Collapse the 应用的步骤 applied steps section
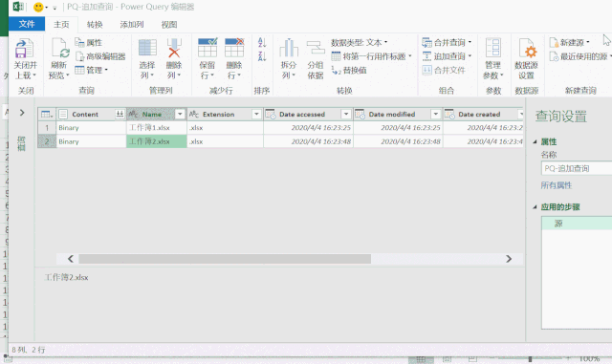Image resolution: width=612 pixels, height=364 pixels. click(535, 207)
